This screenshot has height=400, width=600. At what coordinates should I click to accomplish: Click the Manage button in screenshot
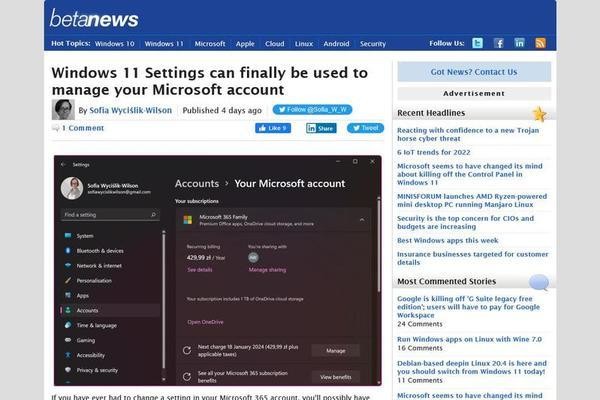click(x=336, y=350)
